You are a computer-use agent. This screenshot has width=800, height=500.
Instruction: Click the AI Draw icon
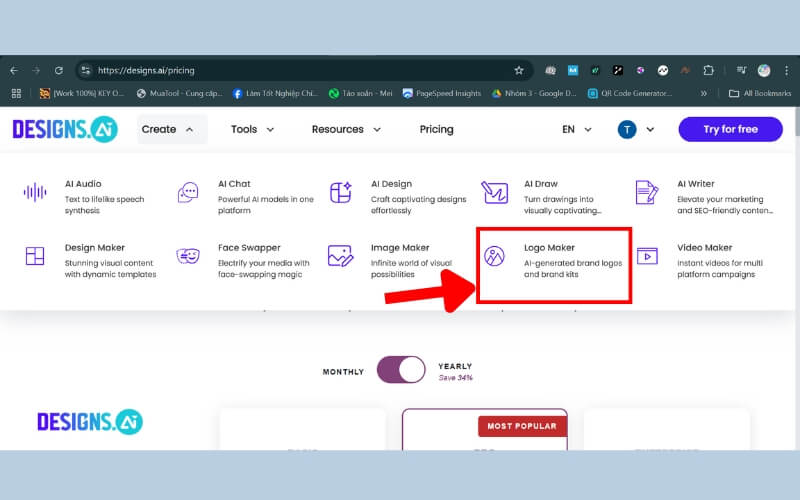494,192
